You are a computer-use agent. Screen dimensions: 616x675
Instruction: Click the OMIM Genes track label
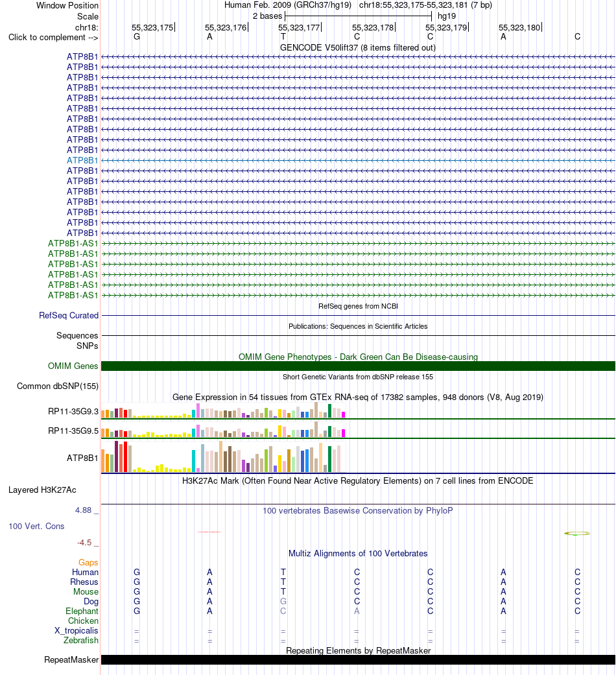click(x=73, y=366)
